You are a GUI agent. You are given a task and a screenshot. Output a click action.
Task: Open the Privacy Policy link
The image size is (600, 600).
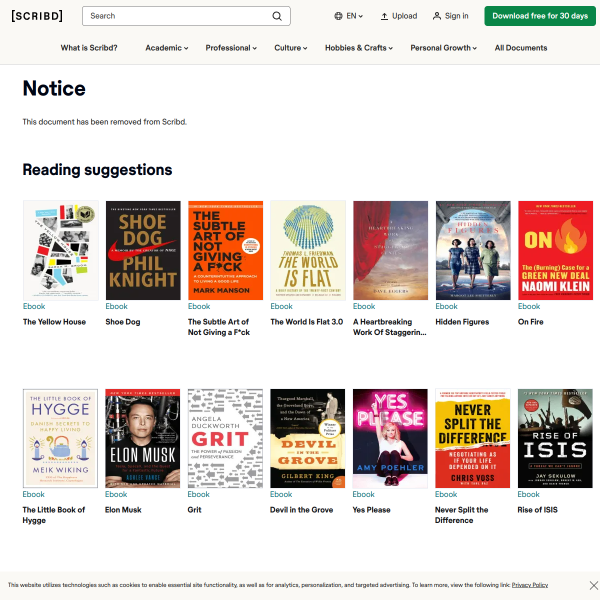[x=530, y=585]
